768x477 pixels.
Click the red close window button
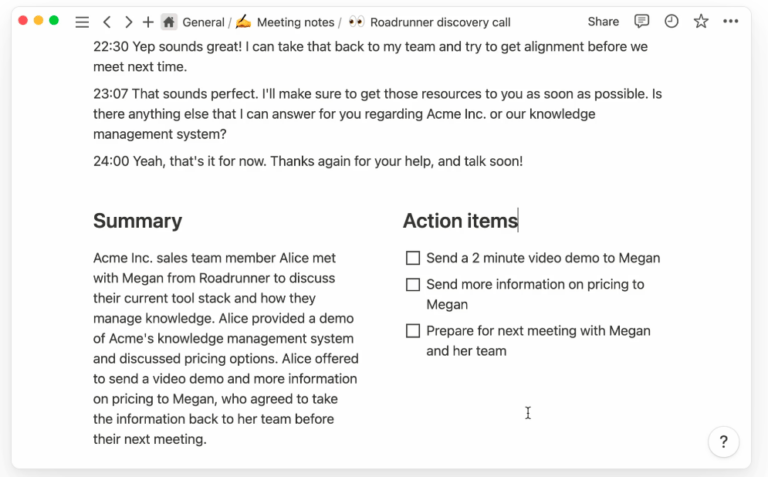(24, 20)
